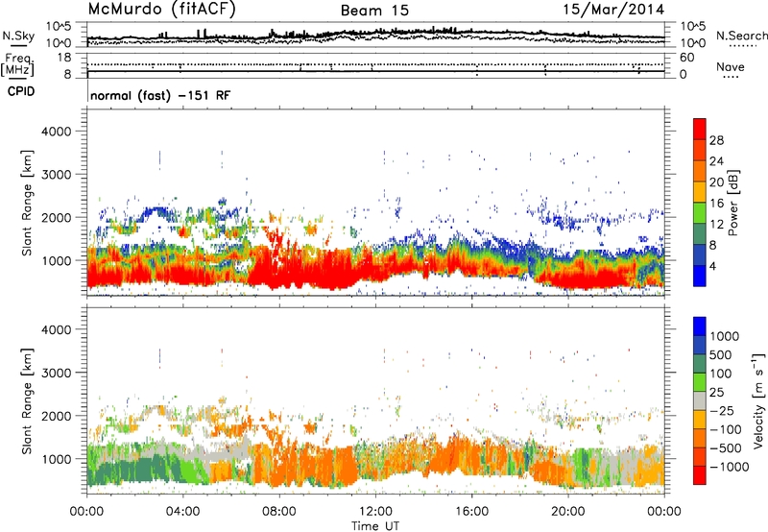This screenshot has height=532, width=768.
Task: Click the "Time UT" axis title
Action: [375, 526]
